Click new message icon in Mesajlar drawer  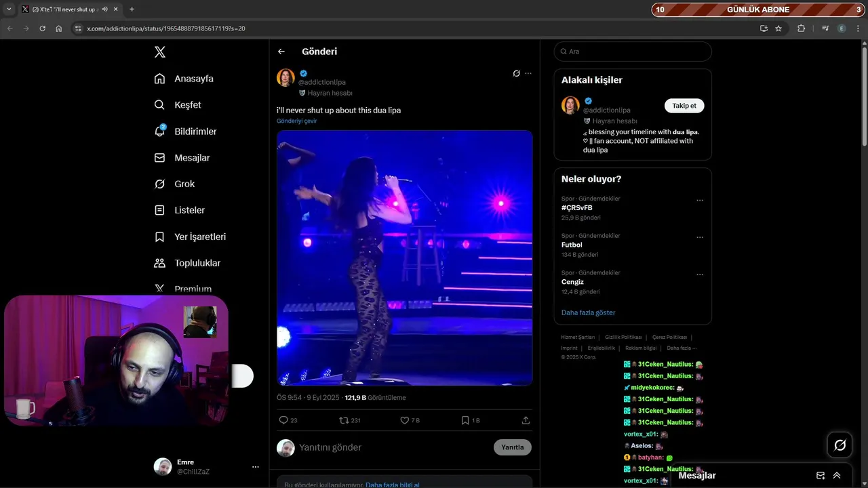pos(821,476)
